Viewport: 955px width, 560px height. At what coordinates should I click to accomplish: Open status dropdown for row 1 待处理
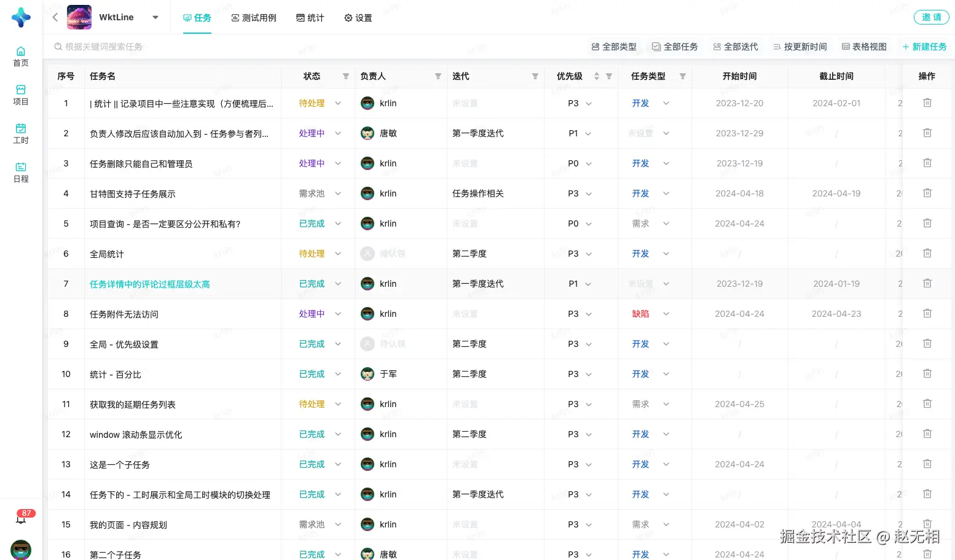click(338, 103)
